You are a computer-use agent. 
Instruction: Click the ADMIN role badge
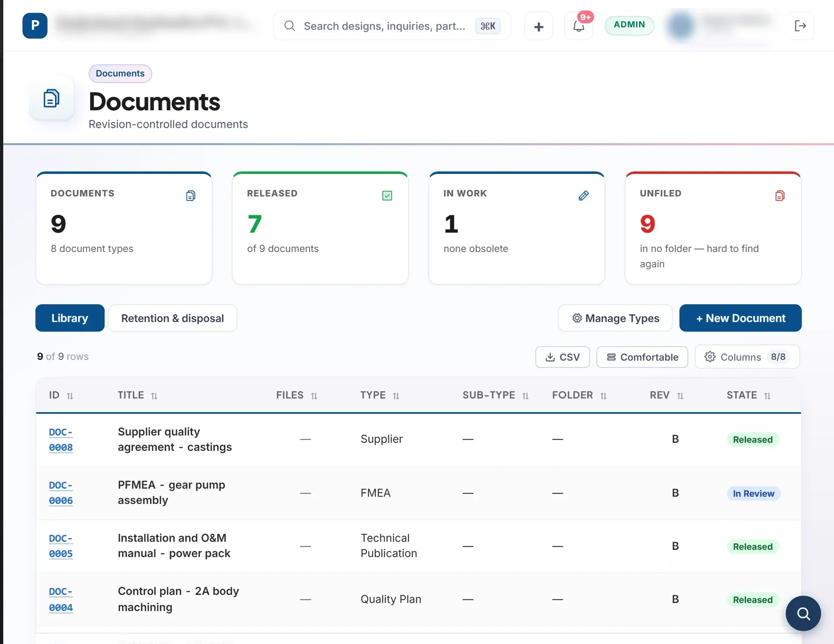click(x=629, y=25)
